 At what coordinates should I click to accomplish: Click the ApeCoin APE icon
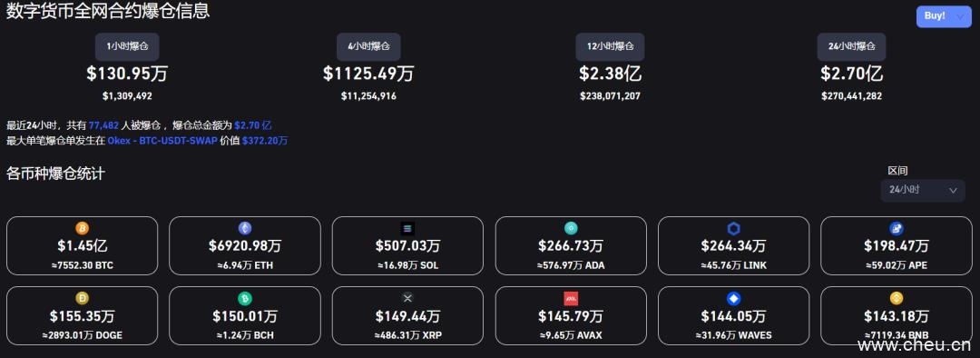coord(897,228)
